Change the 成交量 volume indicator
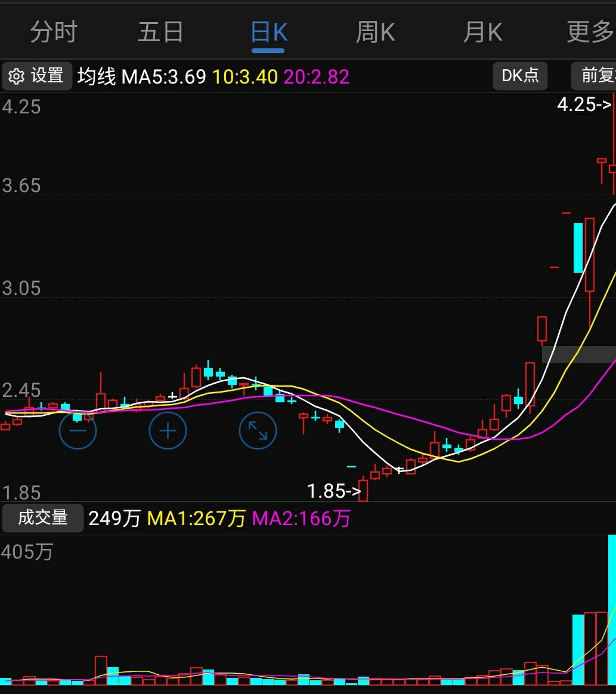This screenshot has height=694, width=616. pos(43,517)
